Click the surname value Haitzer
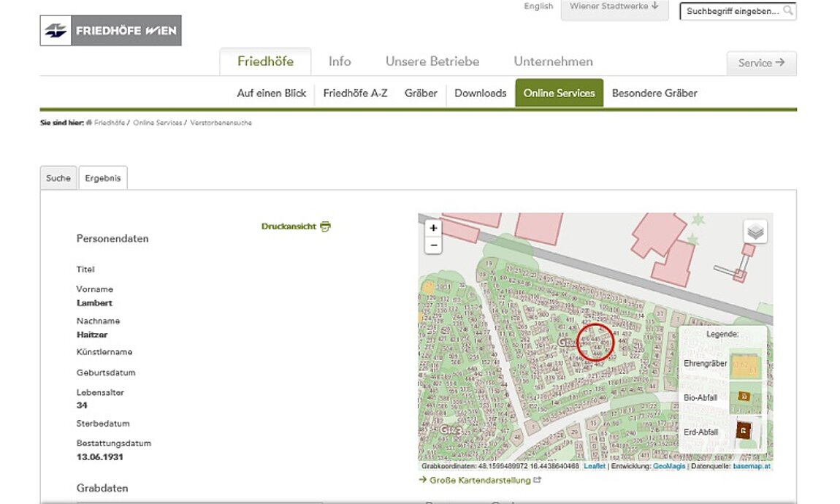840x504 pixels. click(92, 335)
